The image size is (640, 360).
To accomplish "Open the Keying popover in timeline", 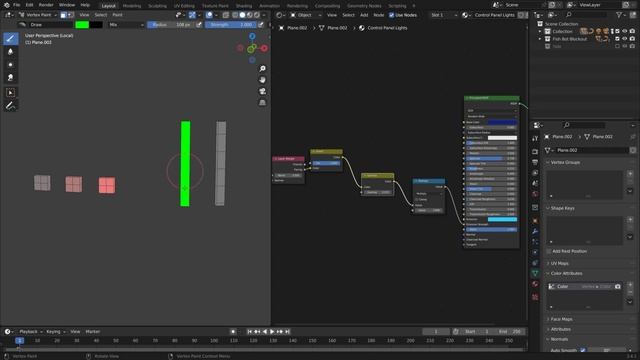I will (55, 332).
